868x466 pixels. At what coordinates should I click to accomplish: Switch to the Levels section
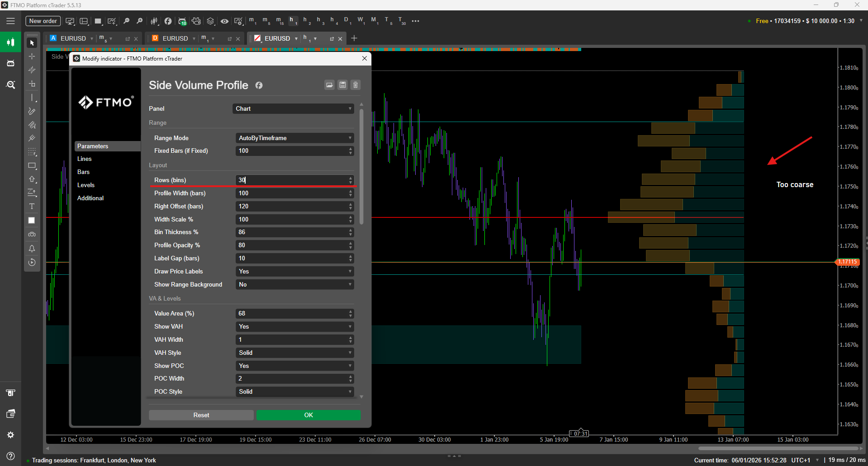(86, 185)
